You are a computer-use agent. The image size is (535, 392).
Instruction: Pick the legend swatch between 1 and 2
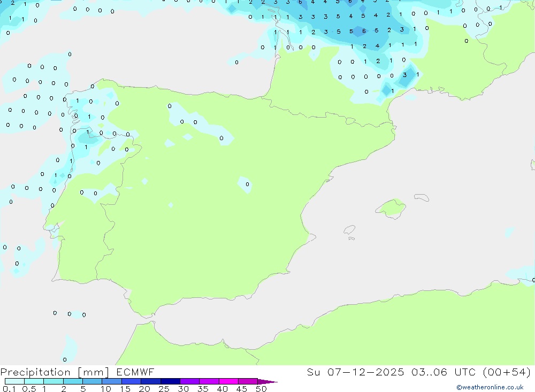tap(53, 381)
